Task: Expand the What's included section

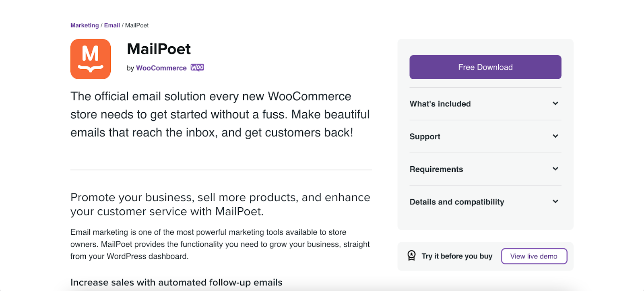Action: [x=485, y=104]
